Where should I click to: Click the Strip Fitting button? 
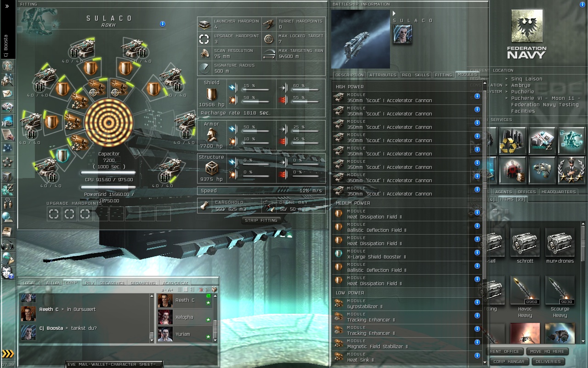pyautogui.click(x=261, y=220)
